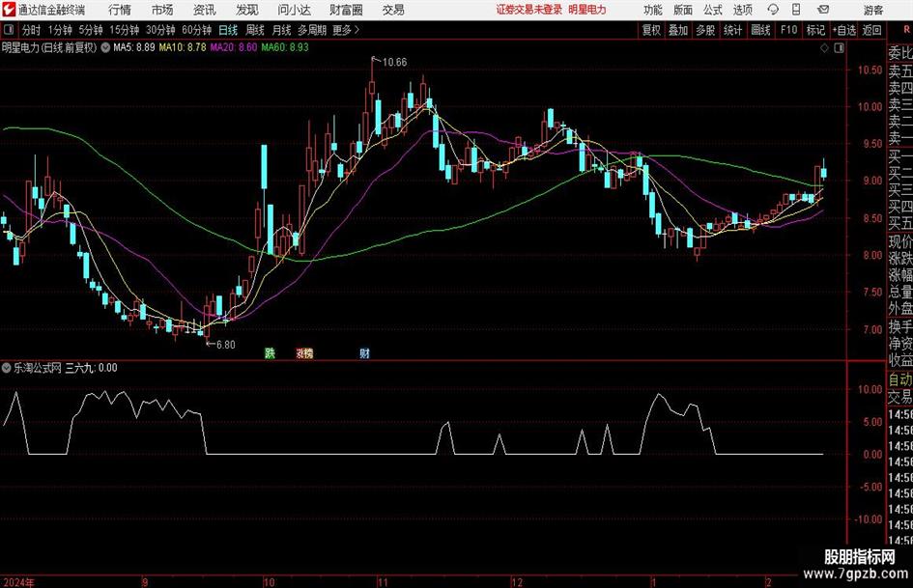Click the 三六九: 0.00 indicator value

[91, 368]
